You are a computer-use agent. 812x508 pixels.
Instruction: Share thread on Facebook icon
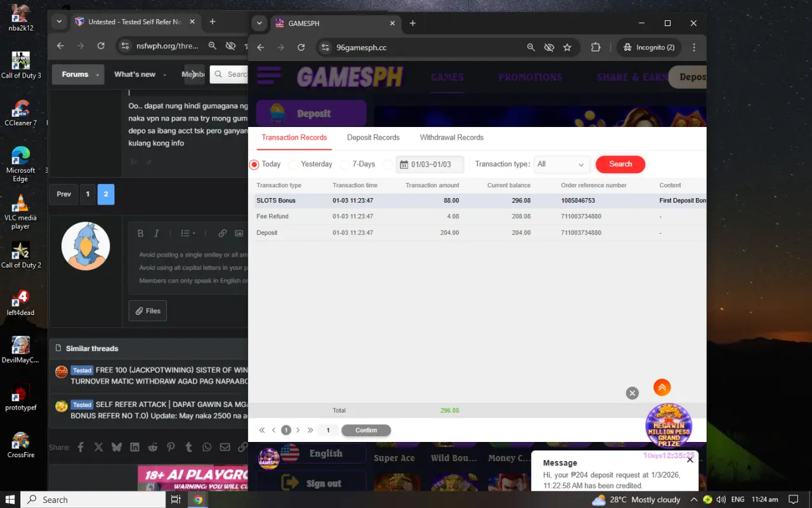pos(81,447)
